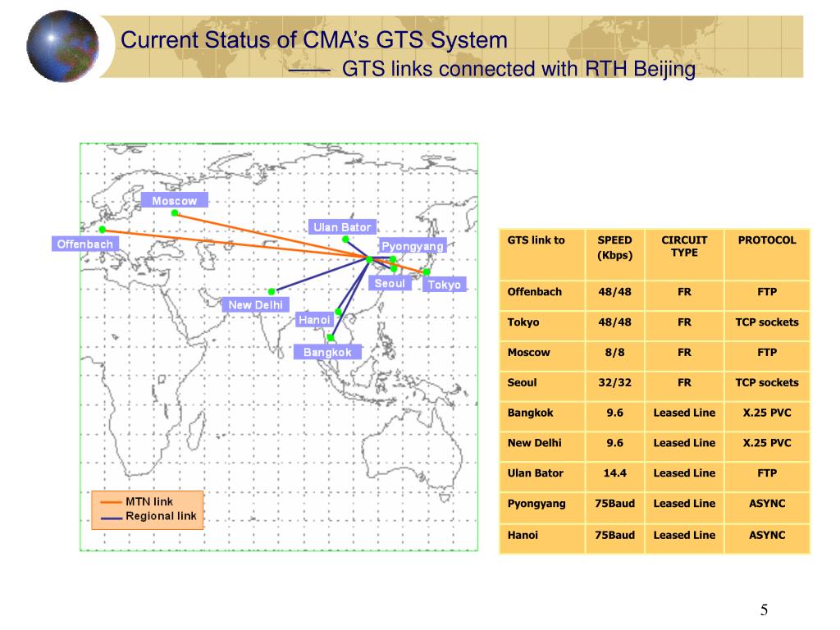Click 'FTP' in the Ulan Bator row
The height and width of the screenshot is (630, 840).
(767, 473)
